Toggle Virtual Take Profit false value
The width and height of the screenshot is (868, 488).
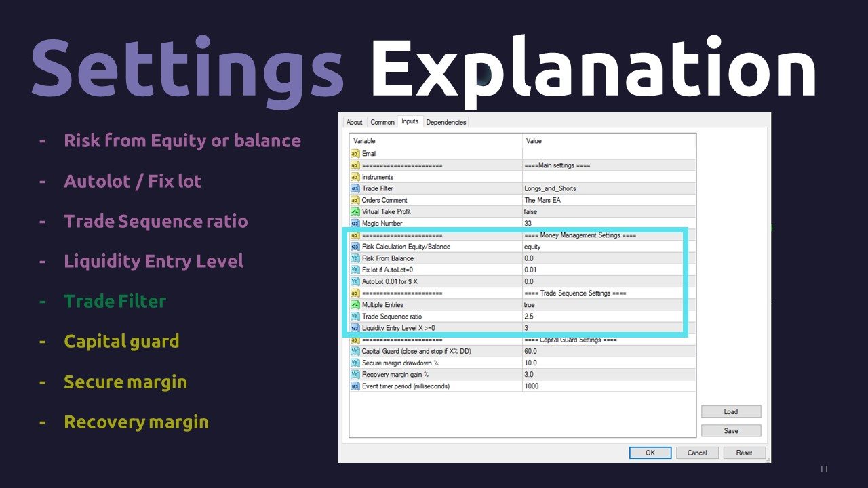click(609, 211)
